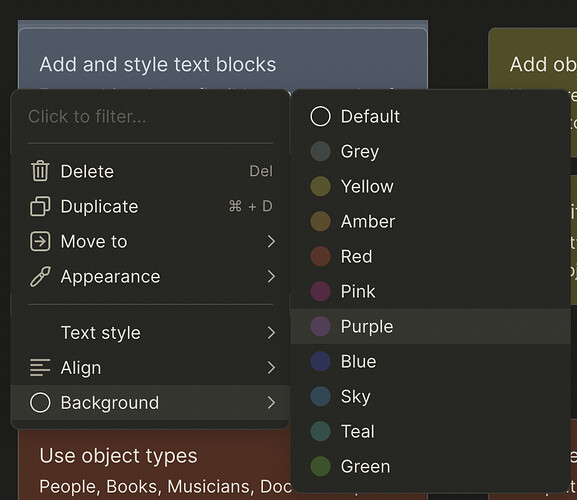
Task: Pick the Yellow color swatch
Action: click(x=321, y=186)
